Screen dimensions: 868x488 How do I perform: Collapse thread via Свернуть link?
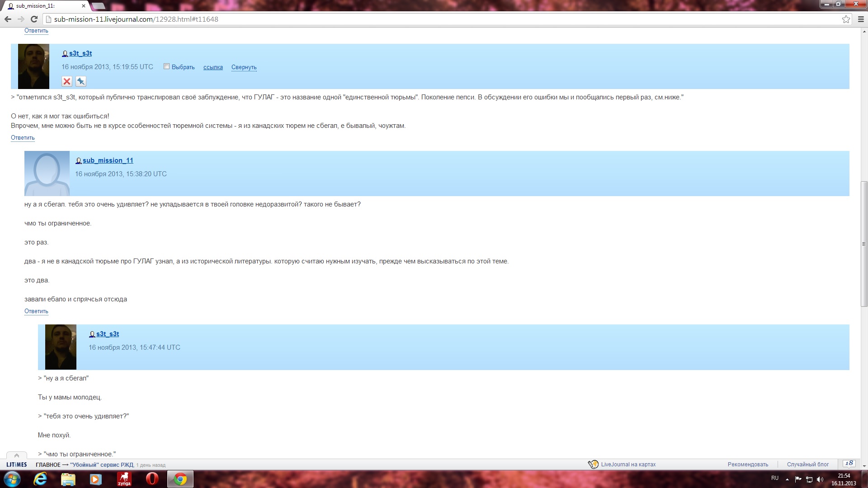click(244, 67)
